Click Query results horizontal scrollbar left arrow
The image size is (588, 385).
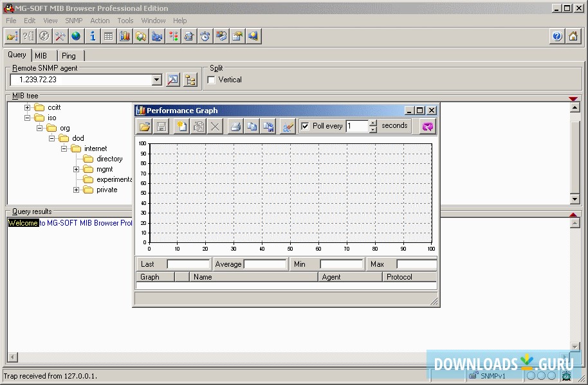tap(12, 357)
